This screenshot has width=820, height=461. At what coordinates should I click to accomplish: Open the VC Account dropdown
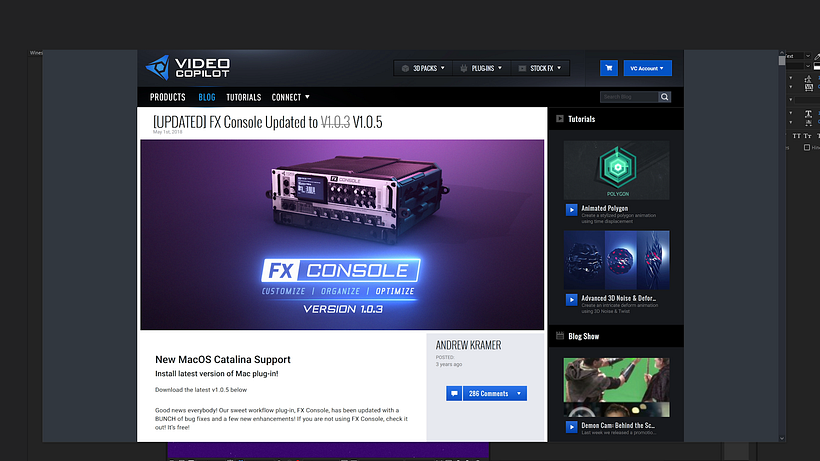click(647, 68)
